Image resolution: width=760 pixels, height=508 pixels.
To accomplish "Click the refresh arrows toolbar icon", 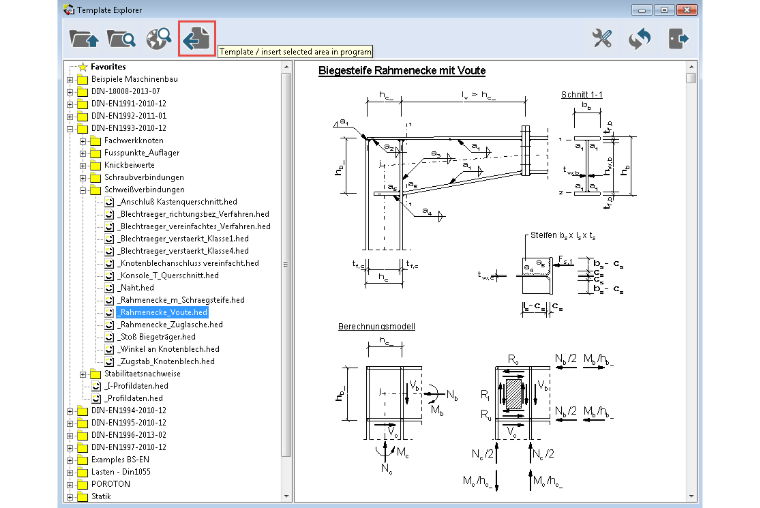I will pos(640,39).
